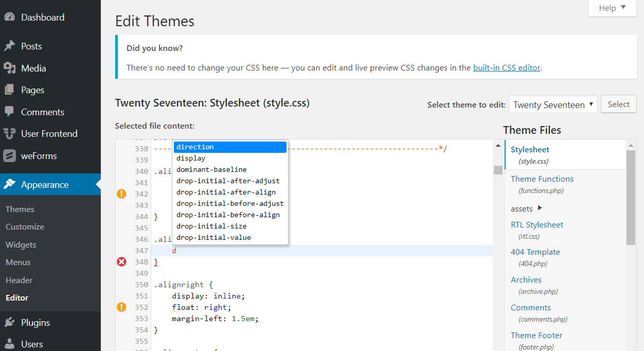Viewport: 644px width, 351px height.
Task: Choose drop-initial-value suggestion
Action: [230, 237]
